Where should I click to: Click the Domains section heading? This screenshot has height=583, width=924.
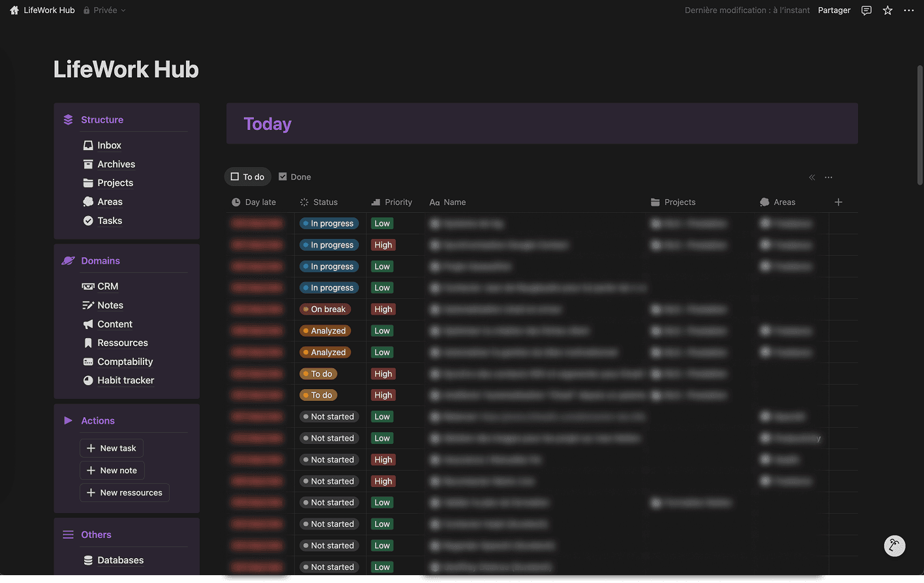click(100, 261)
